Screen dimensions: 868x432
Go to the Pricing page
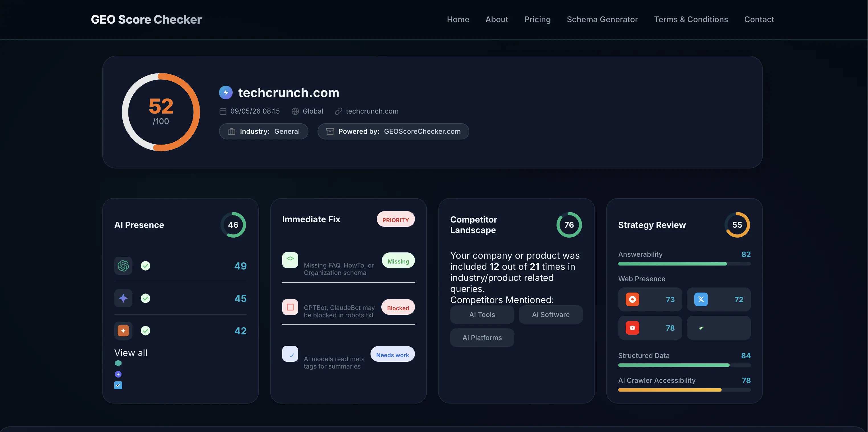[x=537, y=20]
